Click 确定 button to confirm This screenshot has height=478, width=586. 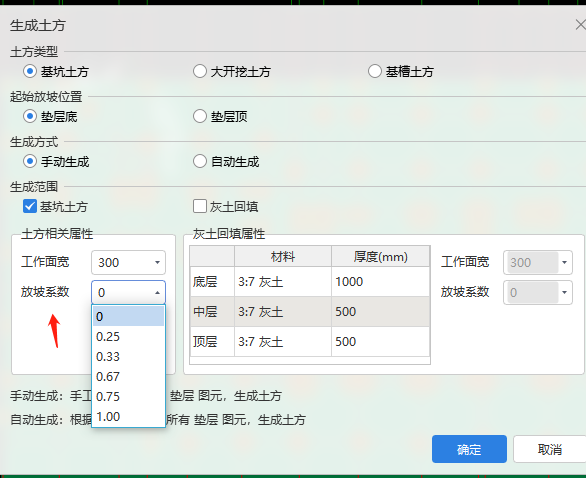point(469,449)
